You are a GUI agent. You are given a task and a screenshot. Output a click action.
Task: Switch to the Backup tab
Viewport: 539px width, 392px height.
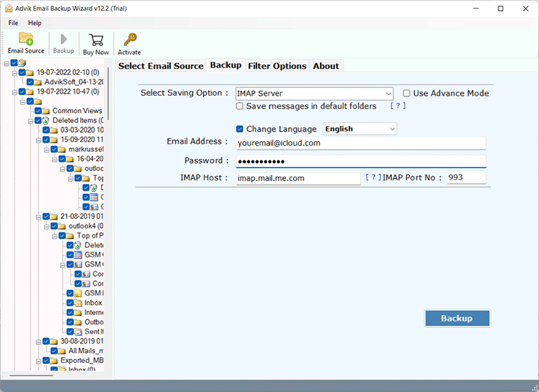click(x=226, y=65)
